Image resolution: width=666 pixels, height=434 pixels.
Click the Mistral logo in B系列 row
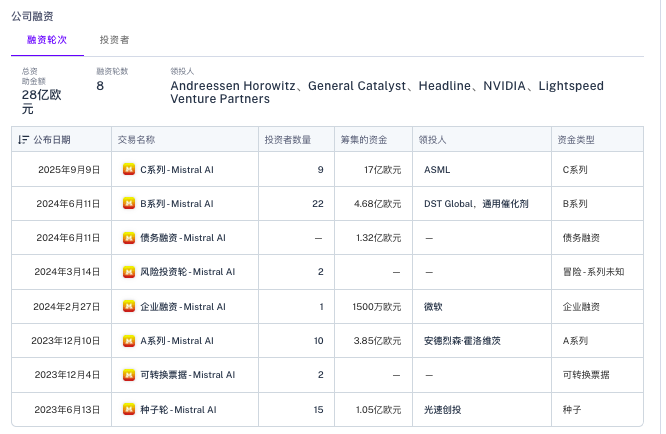(129, 204)
